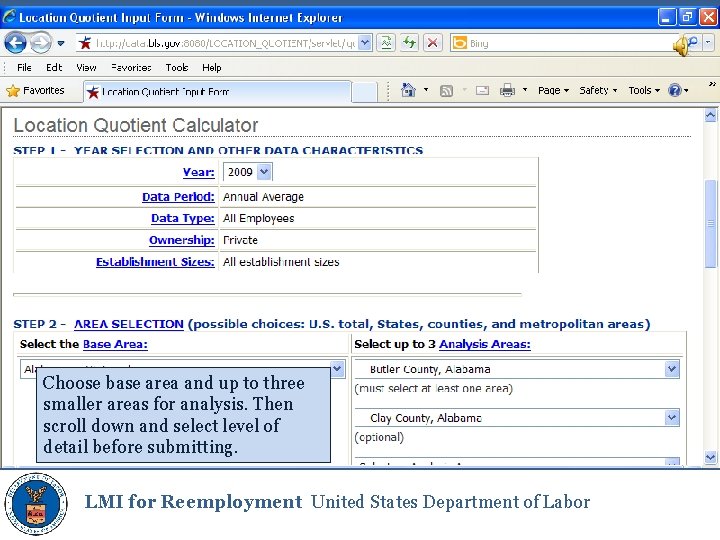The image size is (720, 540).
Task: Click the Year link
Action: (198, 172)
